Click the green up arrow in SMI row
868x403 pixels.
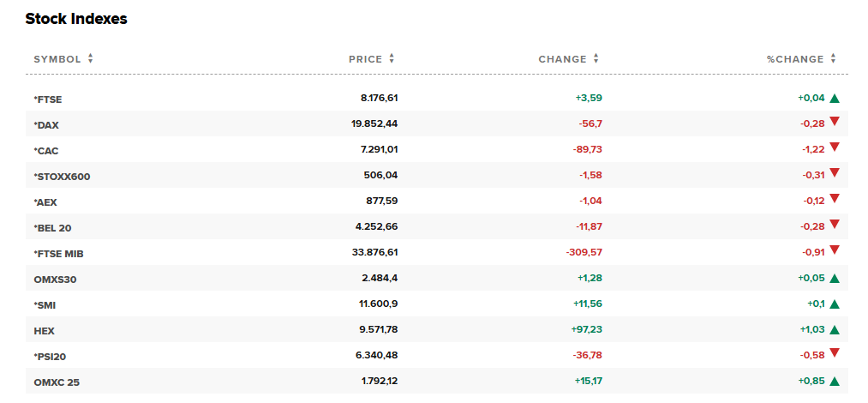[835, 304]
